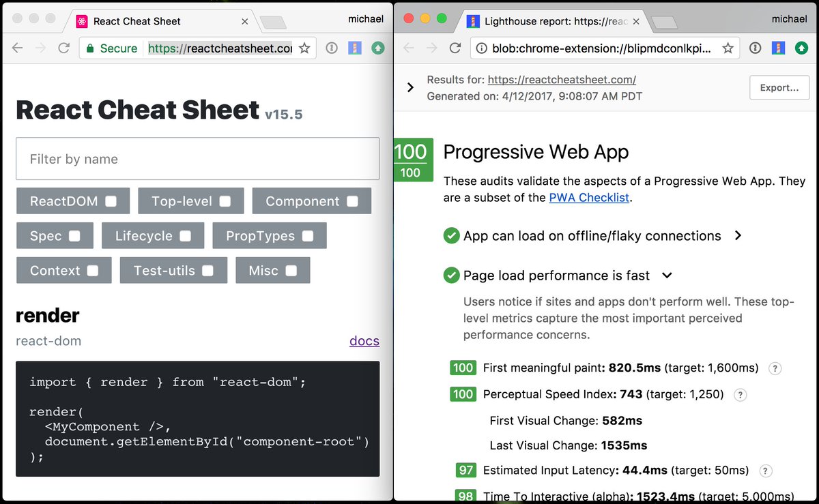Click the render code snippet block
The height and width of the screenshot is (504, 819).
pyautogui.click(x=198, y=419)
